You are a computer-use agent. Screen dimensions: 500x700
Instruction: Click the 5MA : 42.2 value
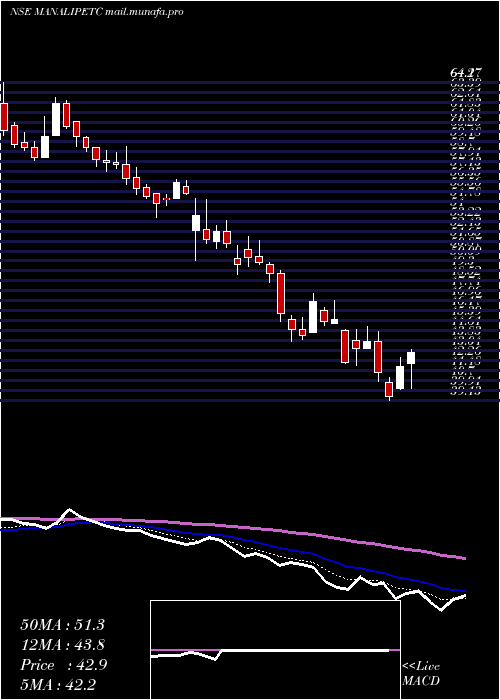[x=58, y=684]
